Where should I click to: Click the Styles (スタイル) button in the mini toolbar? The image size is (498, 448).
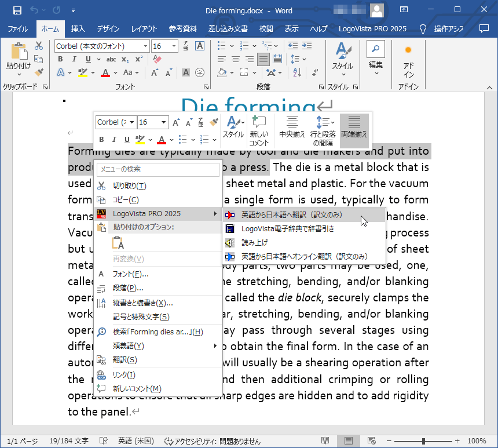tap(233, 127)
